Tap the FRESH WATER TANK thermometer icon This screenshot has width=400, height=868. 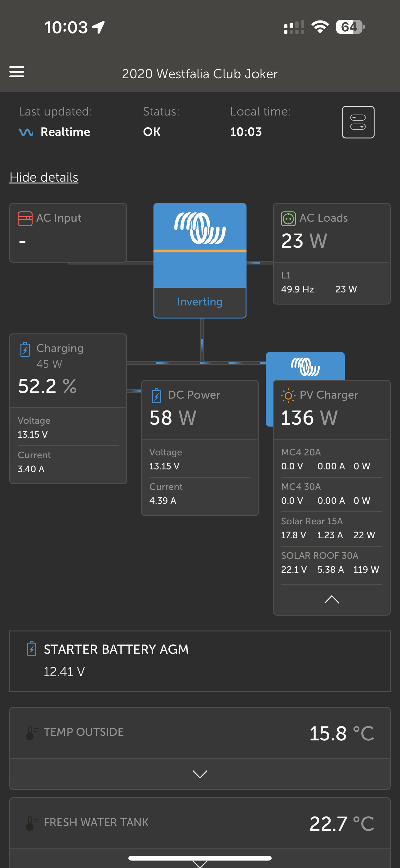32,823
